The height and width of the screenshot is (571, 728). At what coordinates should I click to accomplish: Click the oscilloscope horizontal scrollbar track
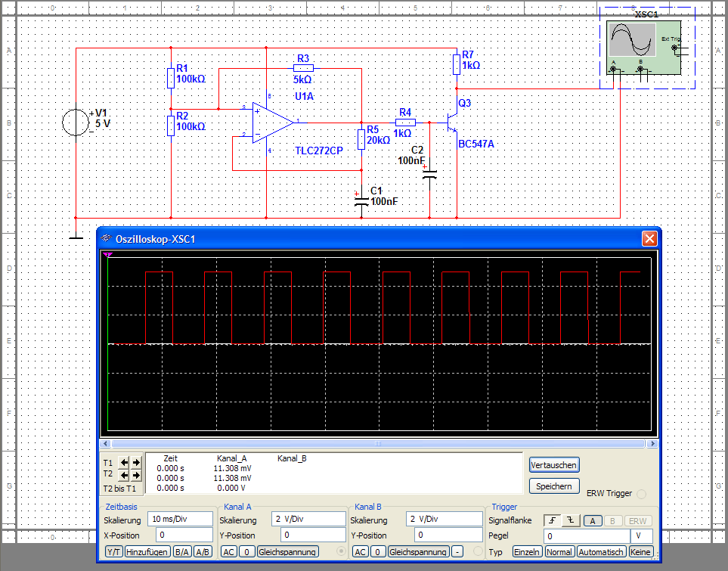tap(378, 444)
